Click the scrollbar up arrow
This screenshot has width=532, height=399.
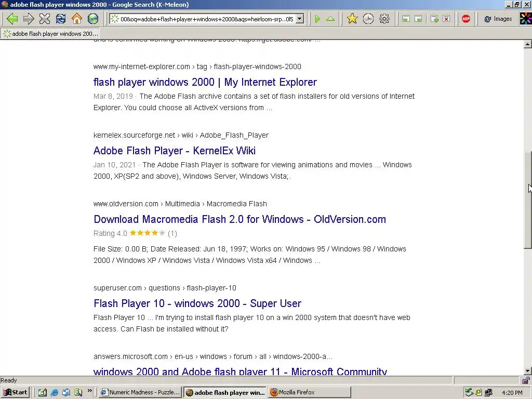tap(528, 44)
